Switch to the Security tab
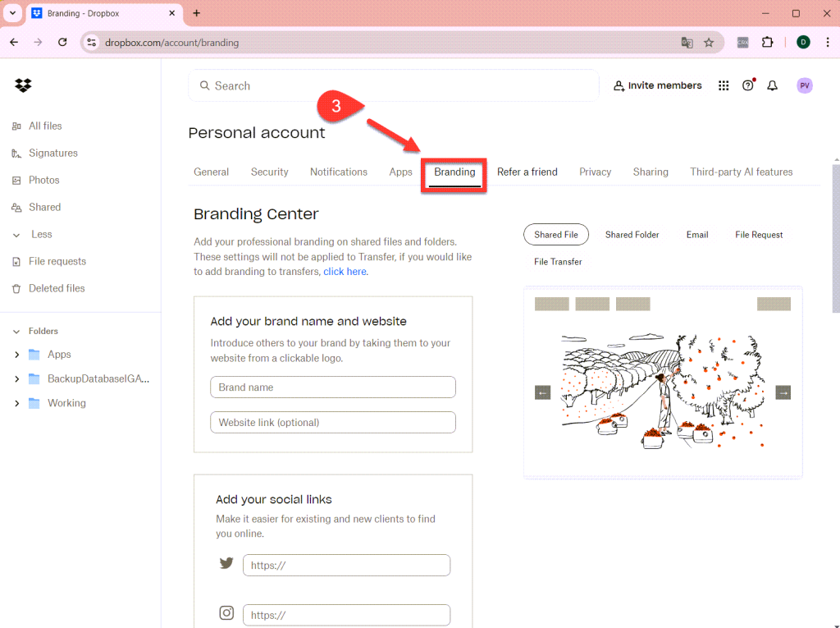 (269, 172)
